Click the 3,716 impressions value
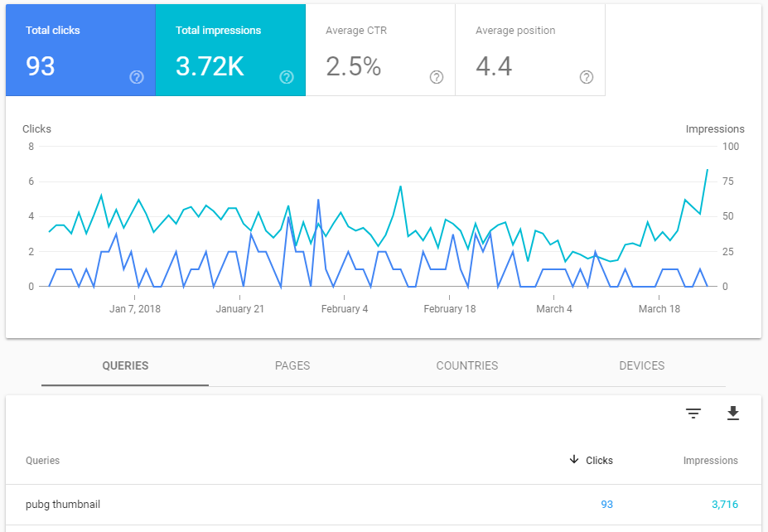The width and height of the screenshot is (768, 532). (x=724, y=505)
